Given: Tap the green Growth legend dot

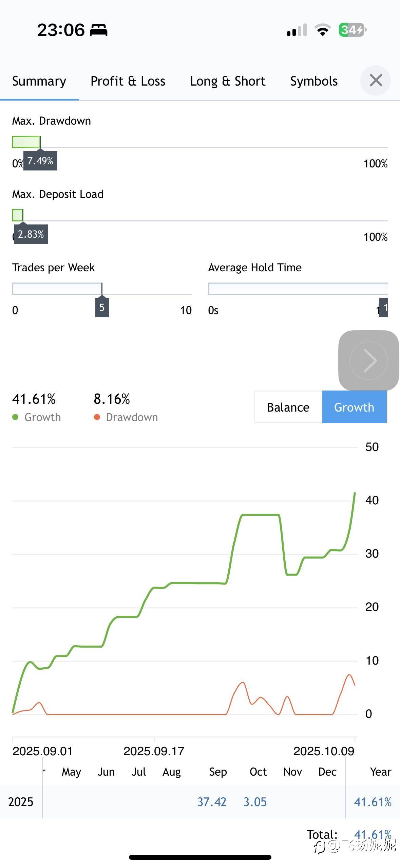Looking at the screenshot, I should 15,417.
